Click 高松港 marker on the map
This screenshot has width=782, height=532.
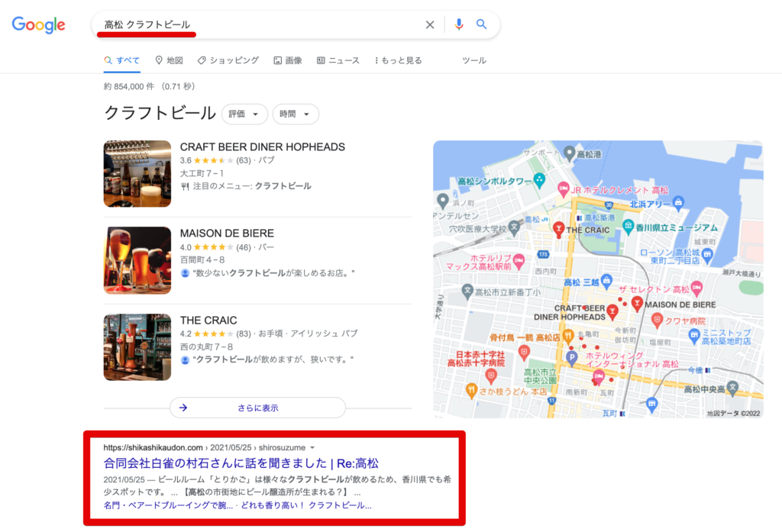point(569,153)
